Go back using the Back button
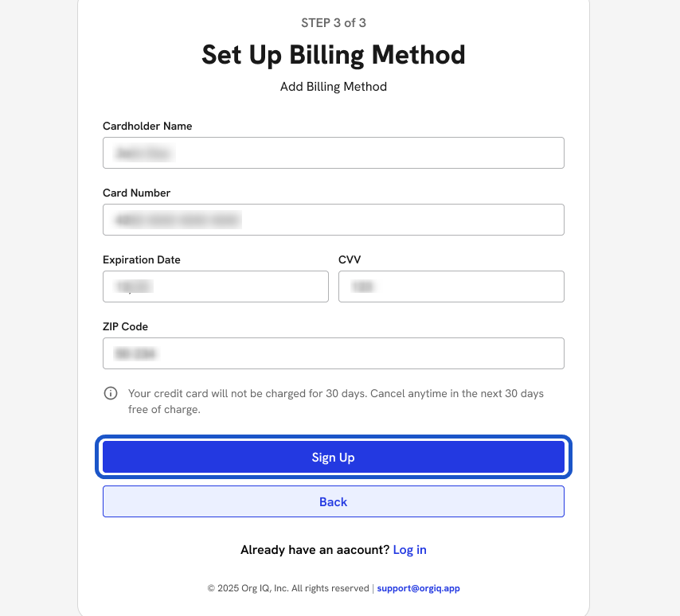 click(x=333, y=501)
